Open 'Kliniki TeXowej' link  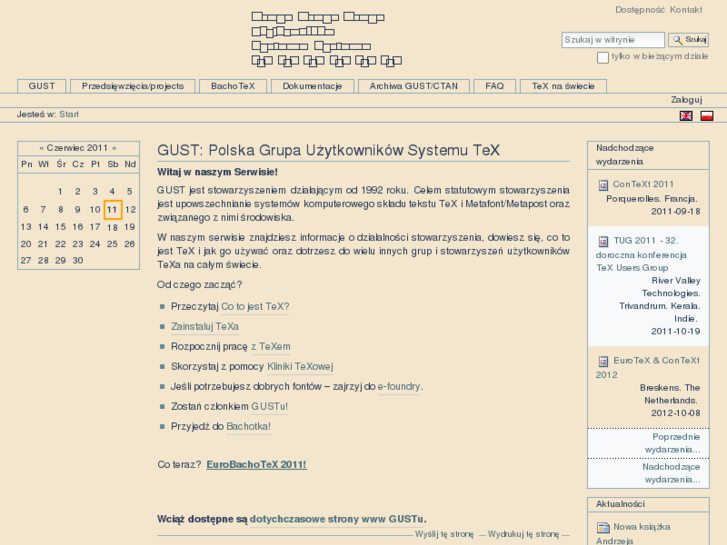click(300, 366)
